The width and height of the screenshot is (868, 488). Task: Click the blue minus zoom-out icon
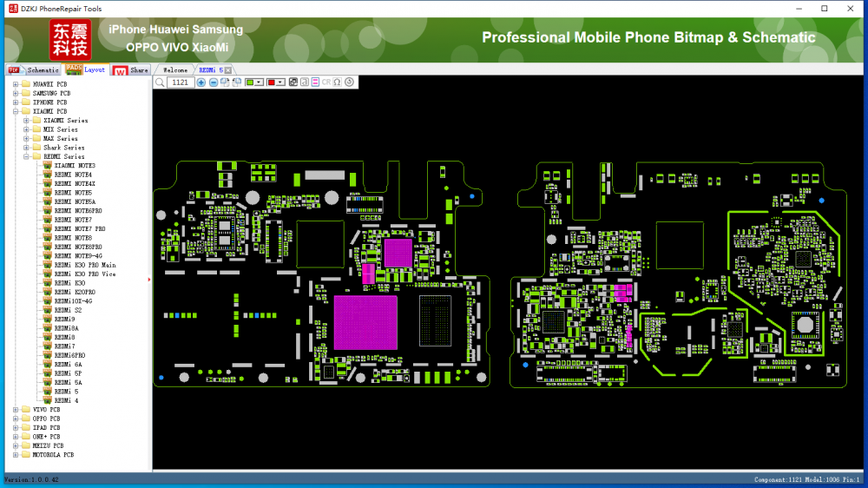(x=214, y=82)
